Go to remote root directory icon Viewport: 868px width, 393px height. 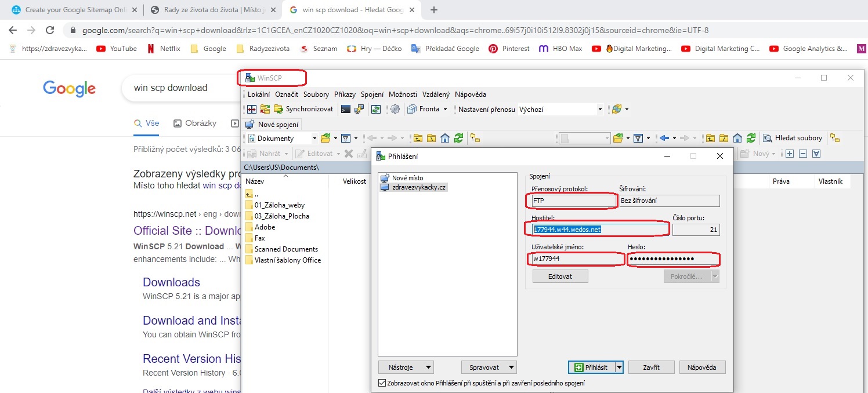(724, 138)
